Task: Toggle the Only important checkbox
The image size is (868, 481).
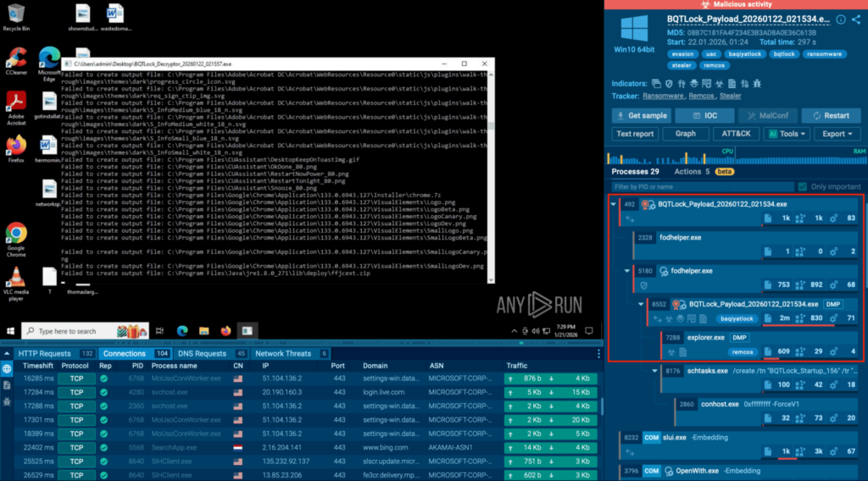Action: click(x=802, y=186)
